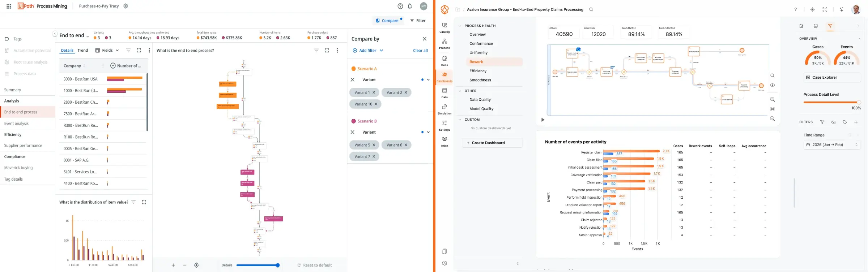Image resolution: width=868 pixels, height=272 pixels.
Task: Expand Scenario B Variant chevron
Action: click(x=428, y=132)
